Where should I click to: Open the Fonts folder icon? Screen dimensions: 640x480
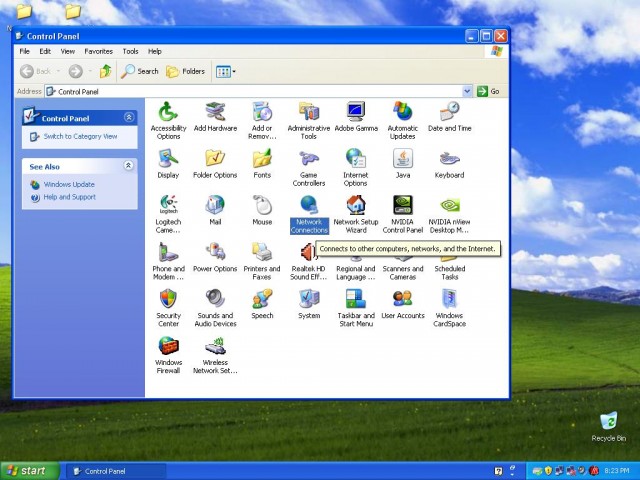(262, 159)
